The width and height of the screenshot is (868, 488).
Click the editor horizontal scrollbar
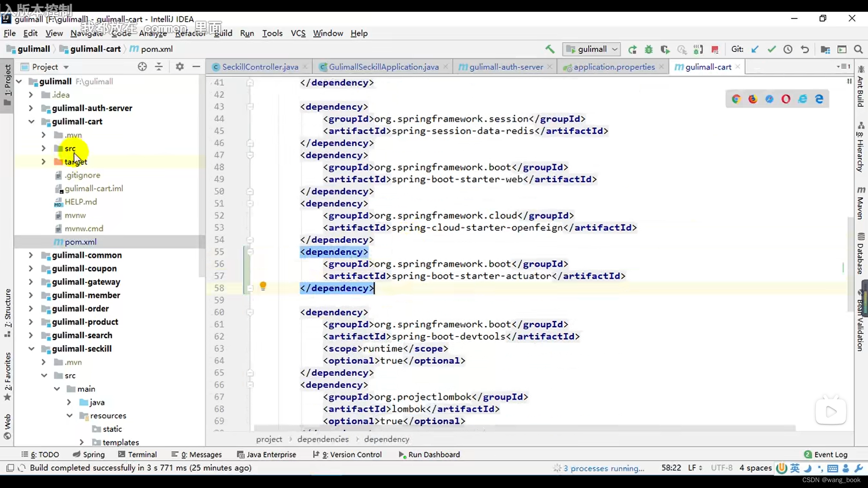point(524,428)
